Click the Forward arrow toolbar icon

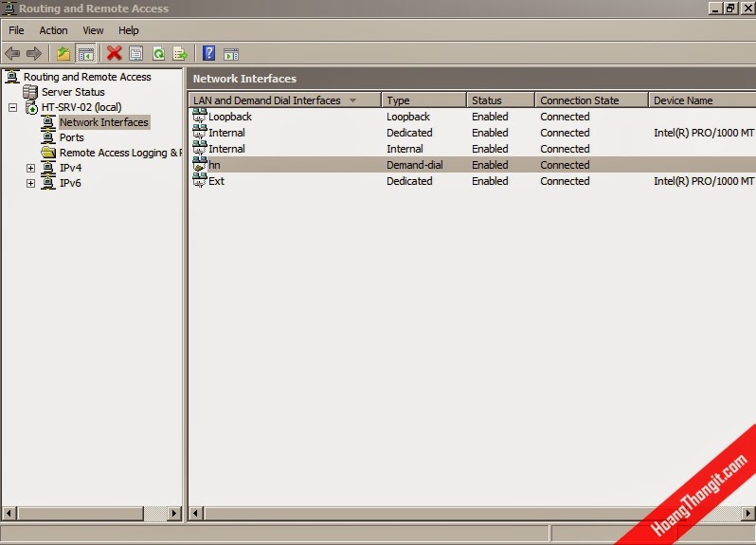click(34, 53)
